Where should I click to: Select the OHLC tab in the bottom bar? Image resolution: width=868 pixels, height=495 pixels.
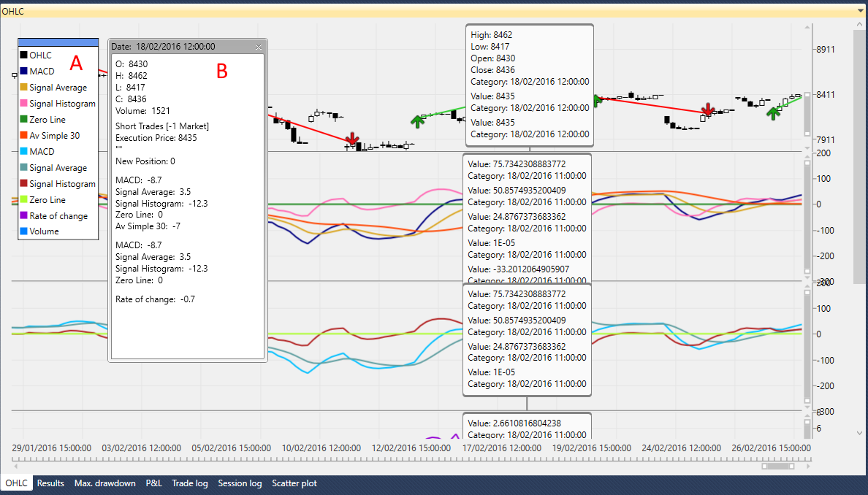click(x=17, y=483)
